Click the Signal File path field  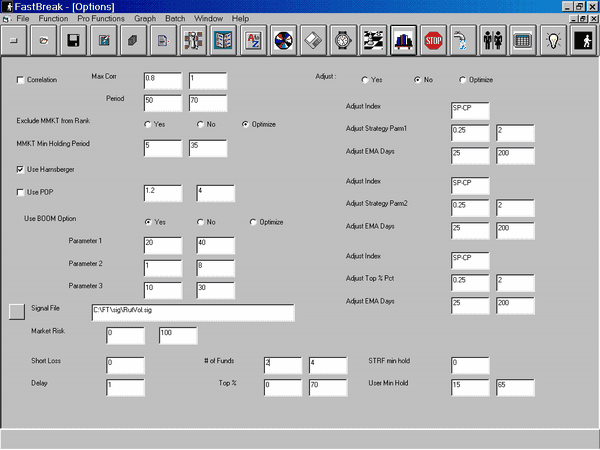[x=192, y=313]
